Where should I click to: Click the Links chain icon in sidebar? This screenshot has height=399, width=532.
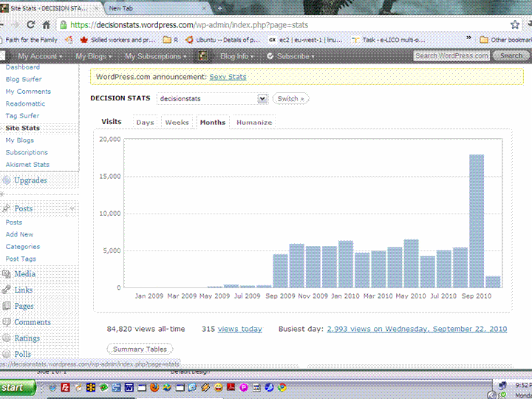tap(7, 290)
